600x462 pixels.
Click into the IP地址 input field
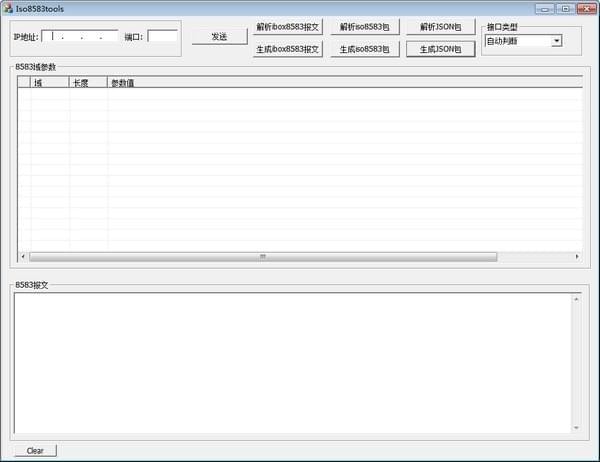point(80,37)
